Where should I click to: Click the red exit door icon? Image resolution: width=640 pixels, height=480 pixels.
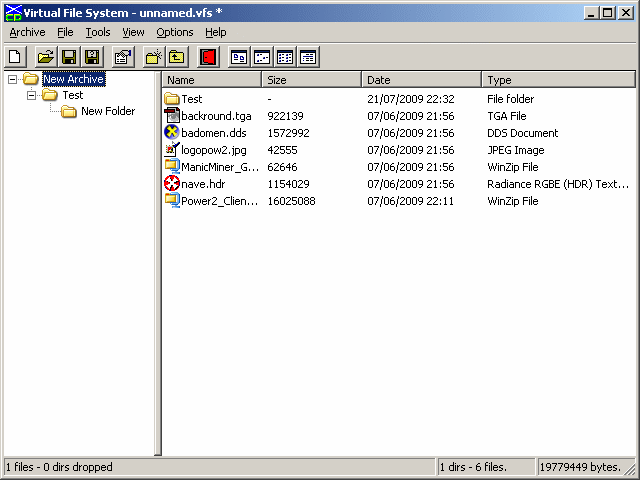[208, 57]
